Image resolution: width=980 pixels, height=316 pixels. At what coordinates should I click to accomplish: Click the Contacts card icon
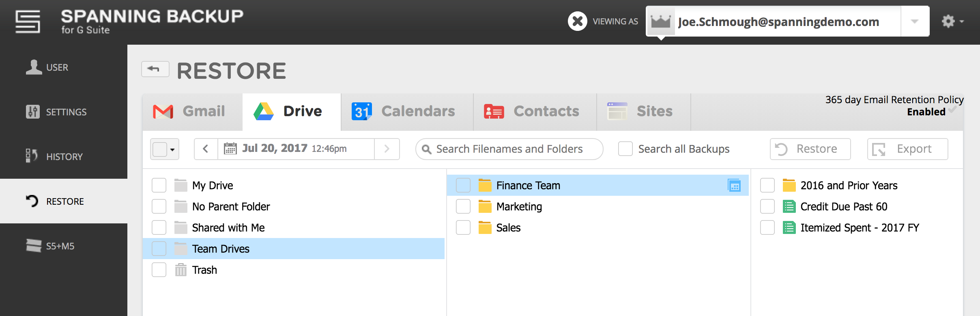pyautogui.click(x=494, y=111)
